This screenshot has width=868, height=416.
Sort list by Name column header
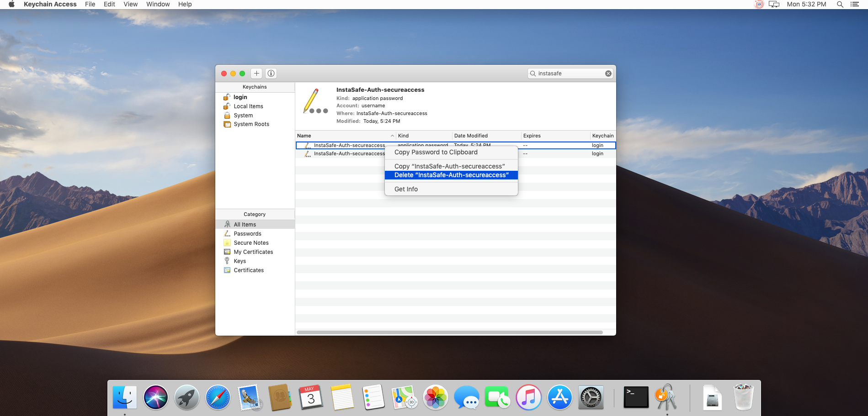click(346, 136)
